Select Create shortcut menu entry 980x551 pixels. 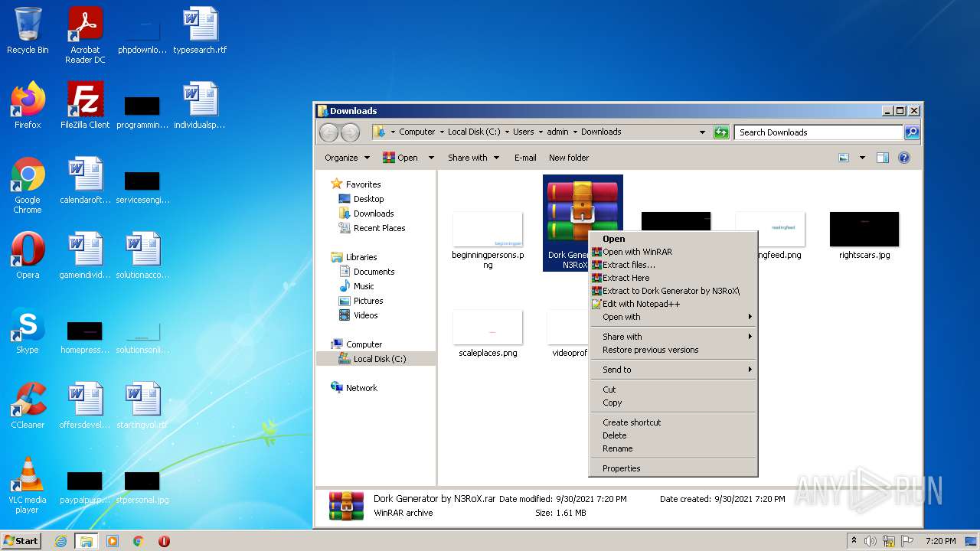[x=673, y=422]
